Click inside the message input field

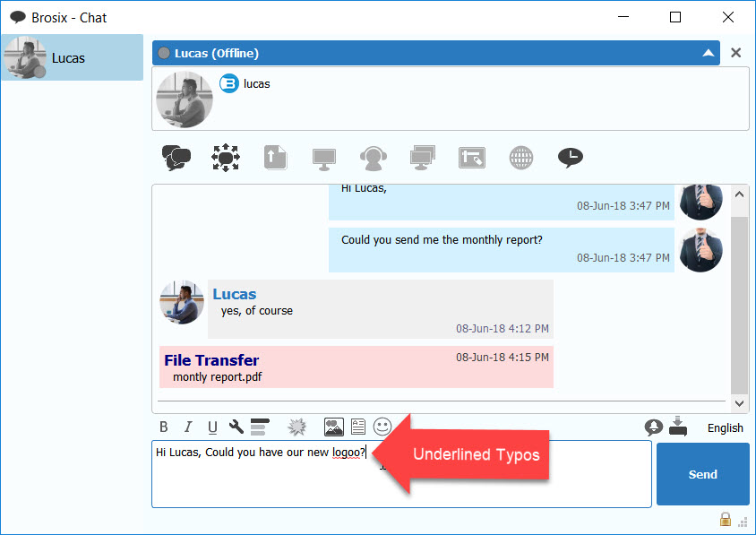[401, 474]
